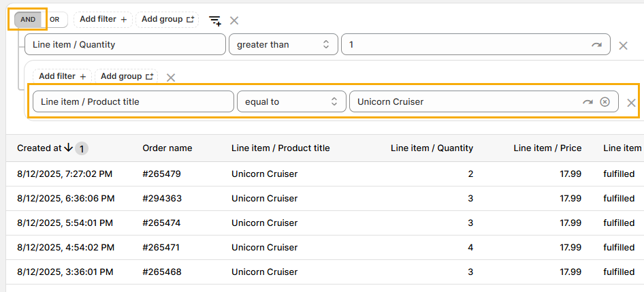Toggle sort direction on Created at
The width and height of the screenshot is (644, 292).
pos(68,148)
